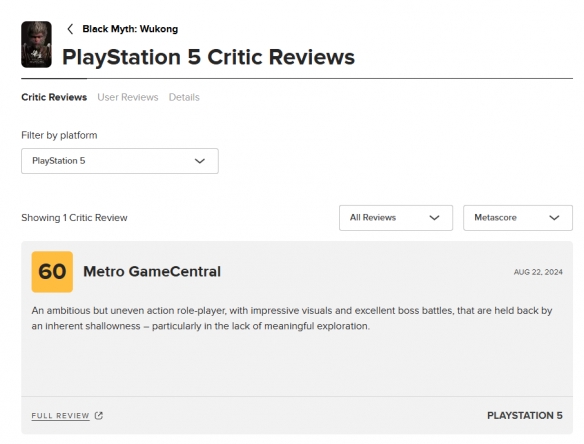Click the yellow 60 score badge
584x444 pixels.
[52, 272]
